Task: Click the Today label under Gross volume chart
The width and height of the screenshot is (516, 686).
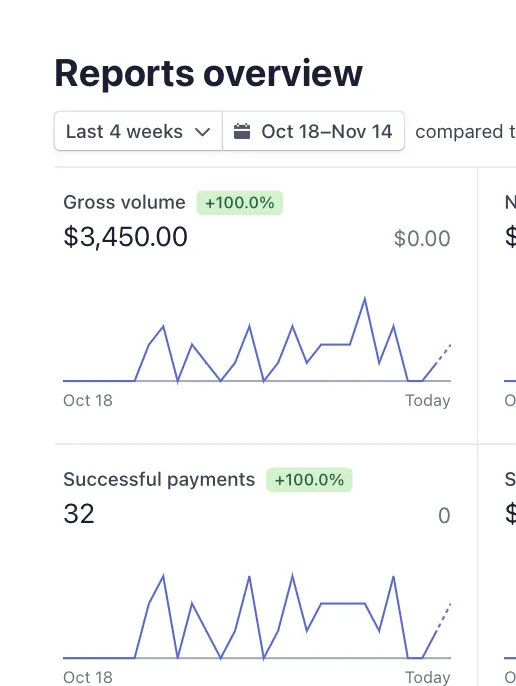Action: 428,400
